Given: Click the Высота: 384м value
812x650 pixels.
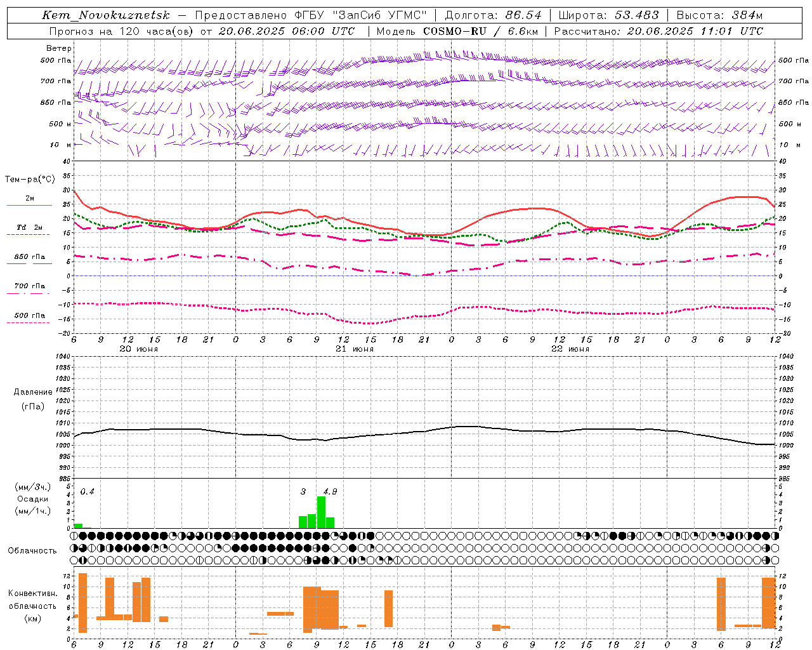Looking at the screenshot, I should [719, 15].
